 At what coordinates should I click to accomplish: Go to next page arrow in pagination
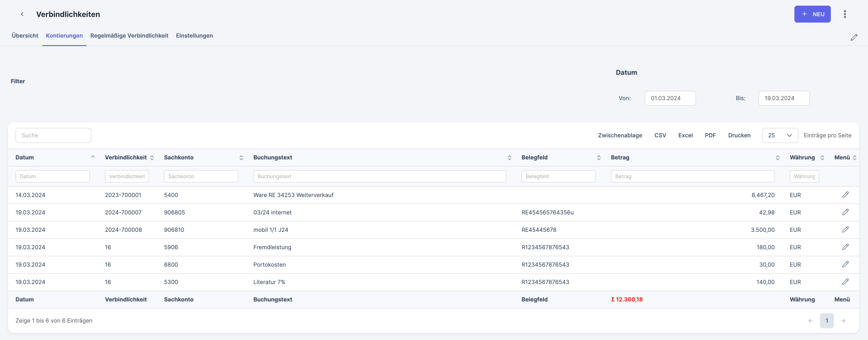pyautogui.click(x=843, y=321)
